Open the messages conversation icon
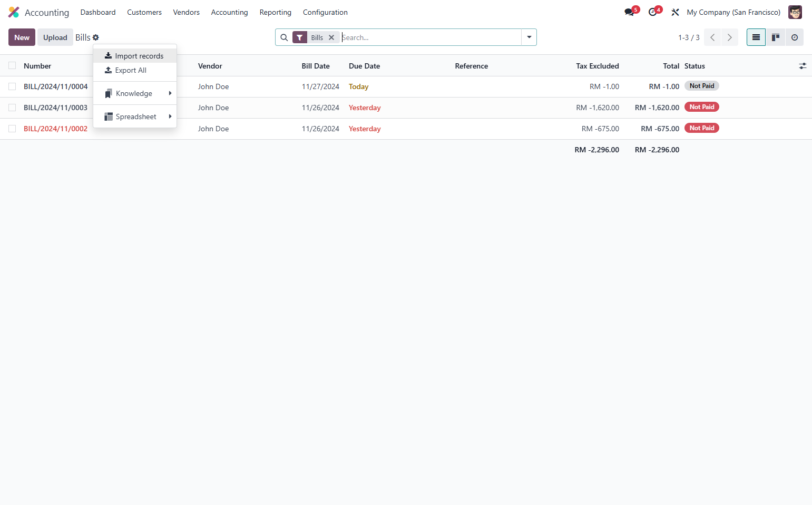 click(x=629, y=12)
